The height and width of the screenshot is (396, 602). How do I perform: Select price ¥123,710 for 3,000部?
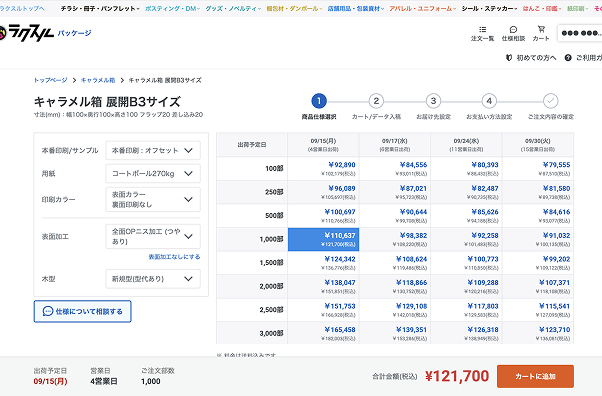(538, 333)
